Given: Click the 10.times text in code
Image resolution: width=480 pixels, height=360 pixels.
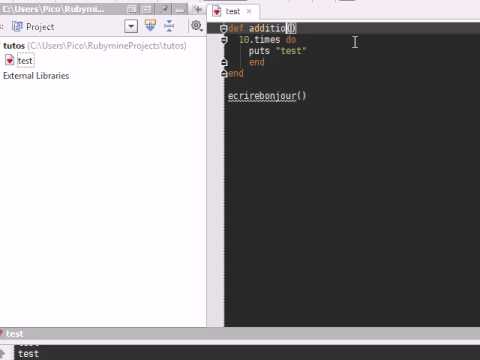Looking at the screenshot, I should [260, 40].
